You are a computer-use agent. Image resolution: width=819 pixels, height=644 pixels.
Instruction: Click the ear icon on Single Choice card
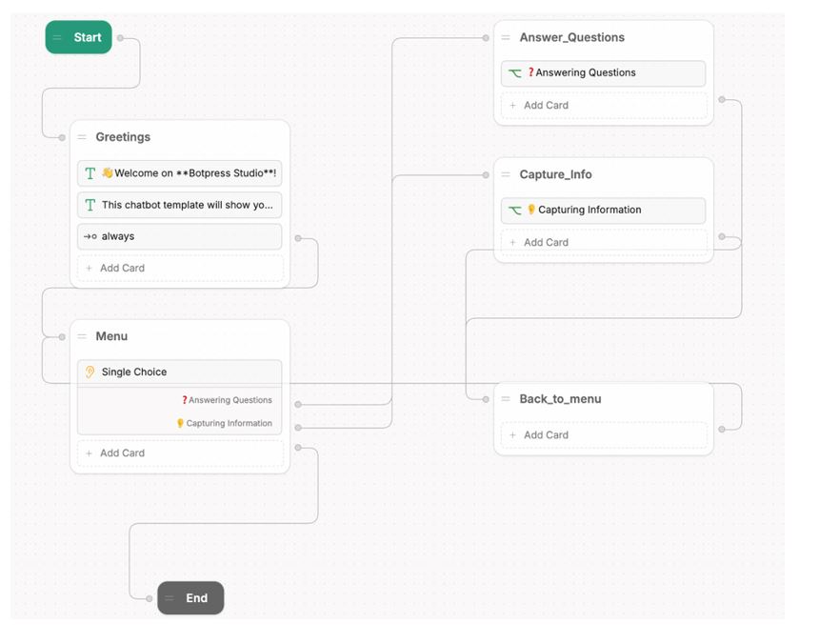(x=90, y=372)
